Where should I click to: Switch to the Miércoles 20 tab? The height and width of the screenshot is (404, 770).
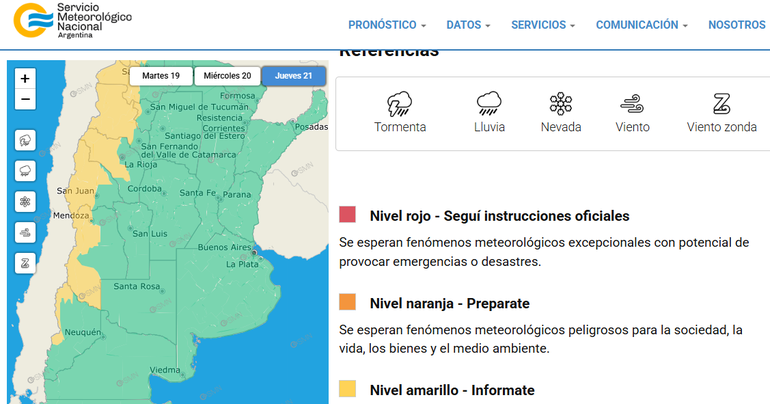pos(227,76)
